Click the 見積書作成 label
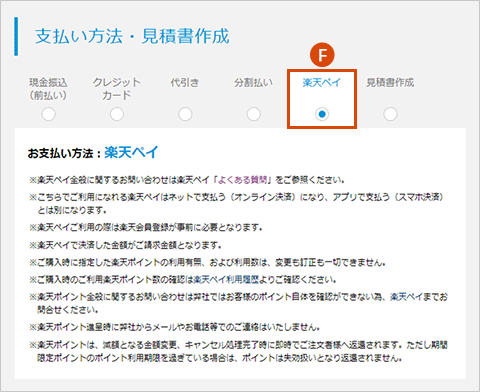This screenshot has height=392, width=480. click(390, 82)
